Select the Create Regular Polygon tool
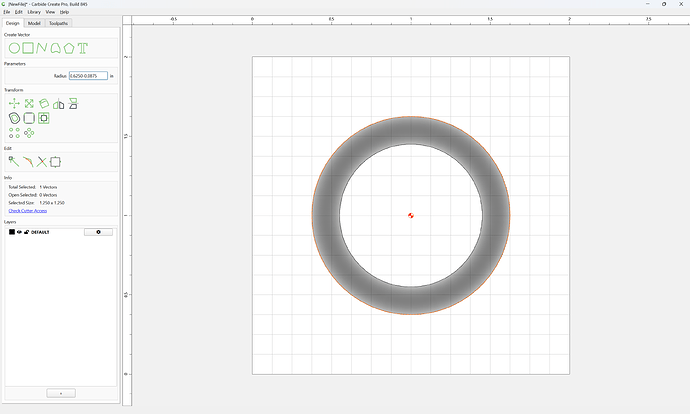This screenshot has height=414, width=690. (69, 48)
